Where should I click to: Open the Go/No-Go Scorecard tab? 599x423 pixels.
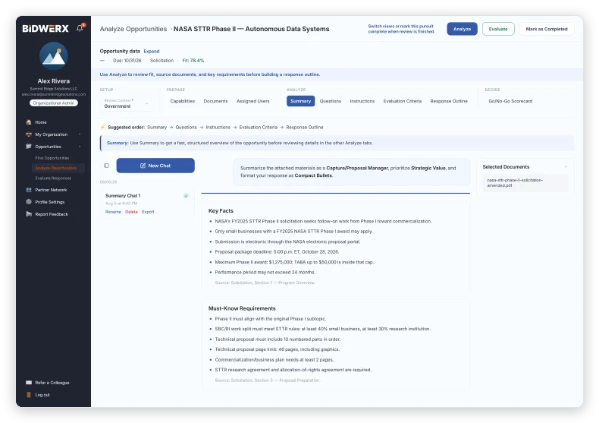point(510,101)
